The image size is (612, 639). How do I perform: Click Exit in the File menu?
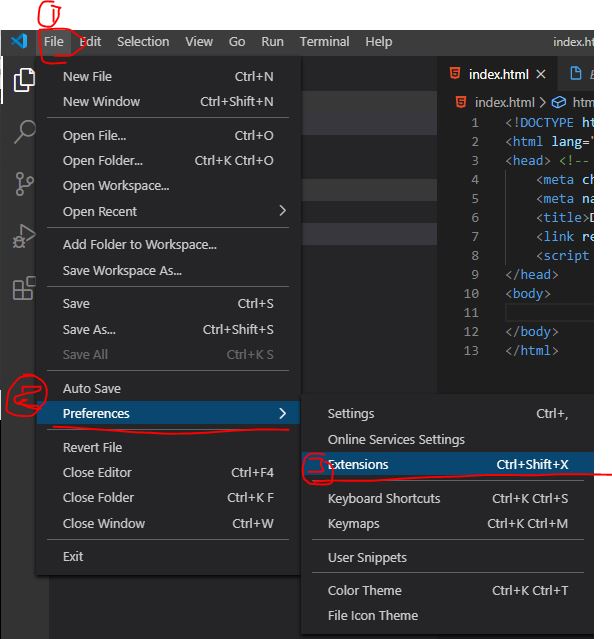click(x=168, y=557)
